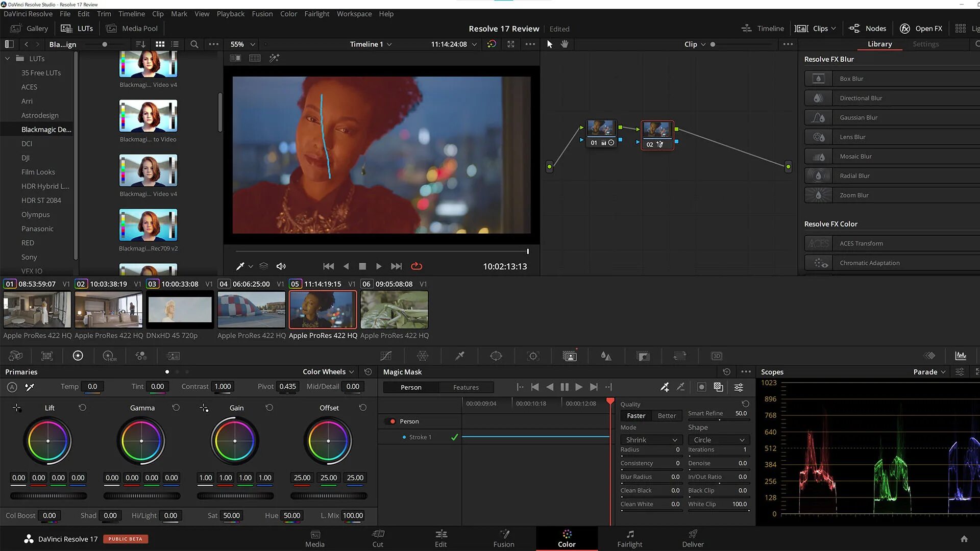Go to the Fairlight page

tap(630, 539)
